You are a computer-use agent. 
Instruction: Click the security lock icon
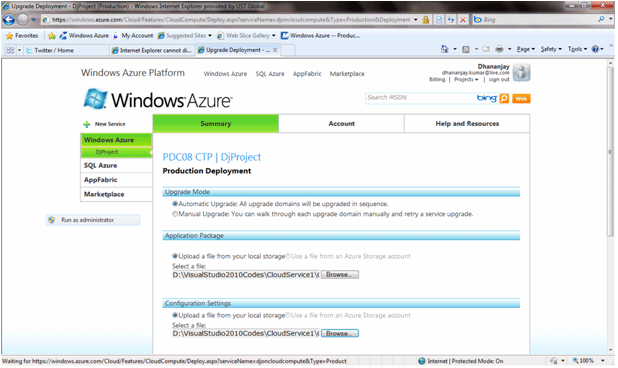pyautogui.click(x=426, y=19)
